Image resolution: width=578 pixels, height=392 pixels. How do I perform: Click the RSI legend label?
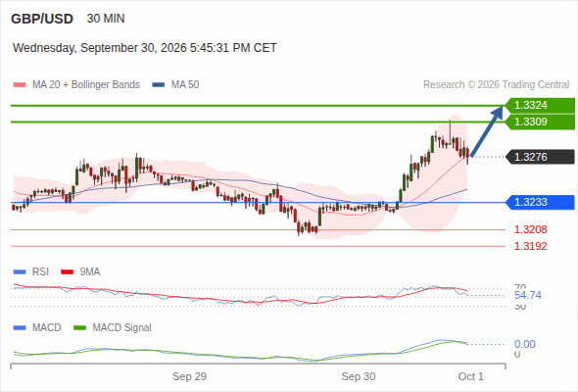pos(40,272)
